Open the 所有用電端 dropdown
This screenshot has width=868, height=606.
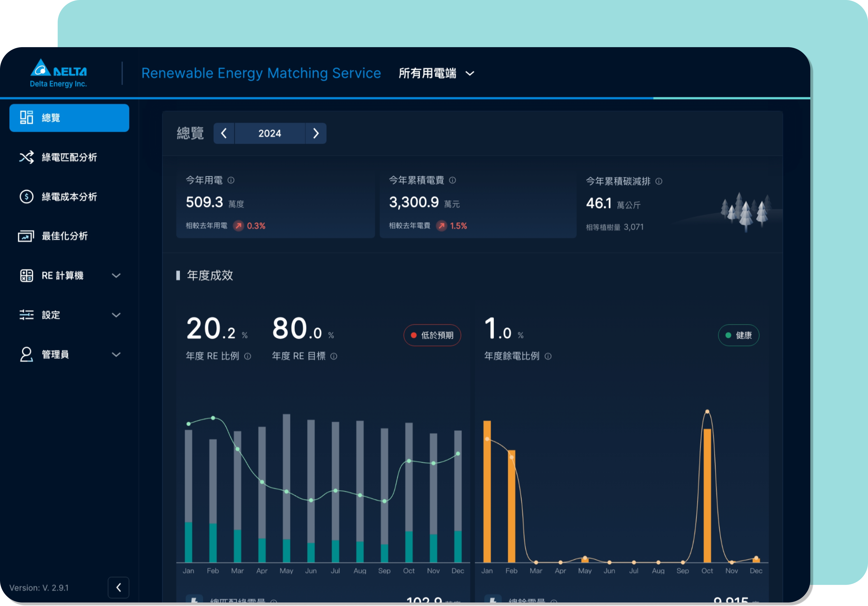tap(436, 73)
